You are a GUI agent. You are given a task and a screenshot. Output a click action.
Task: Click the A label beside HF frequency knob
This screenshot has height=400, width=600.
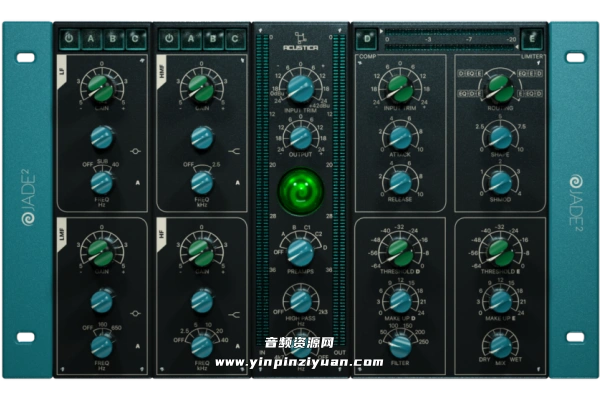[237, 346]
